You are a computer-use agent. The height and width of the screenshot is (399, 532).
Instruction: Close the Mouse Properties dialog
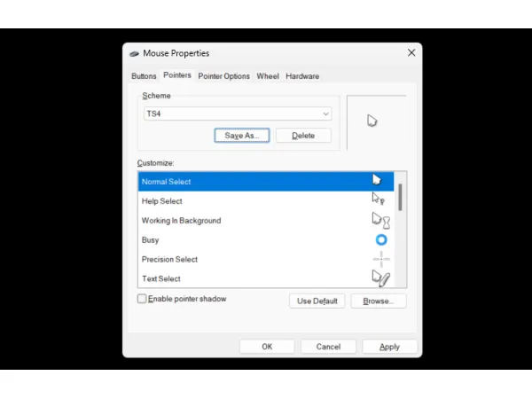point(411,52)
